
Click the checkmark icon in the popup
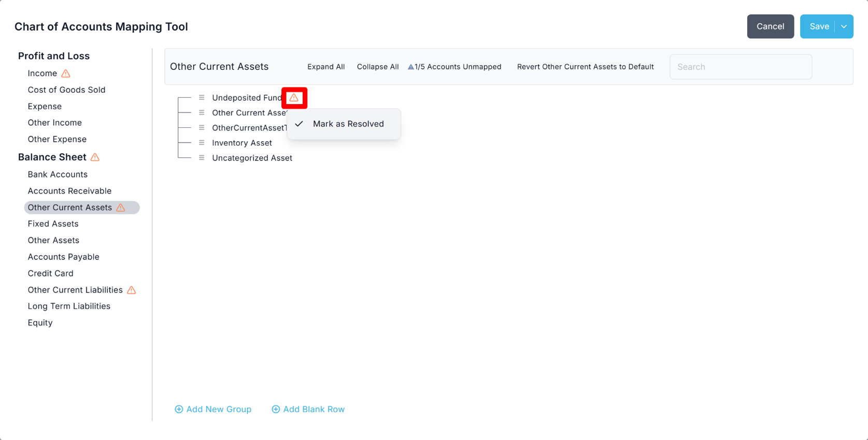(x=299, y=124)
